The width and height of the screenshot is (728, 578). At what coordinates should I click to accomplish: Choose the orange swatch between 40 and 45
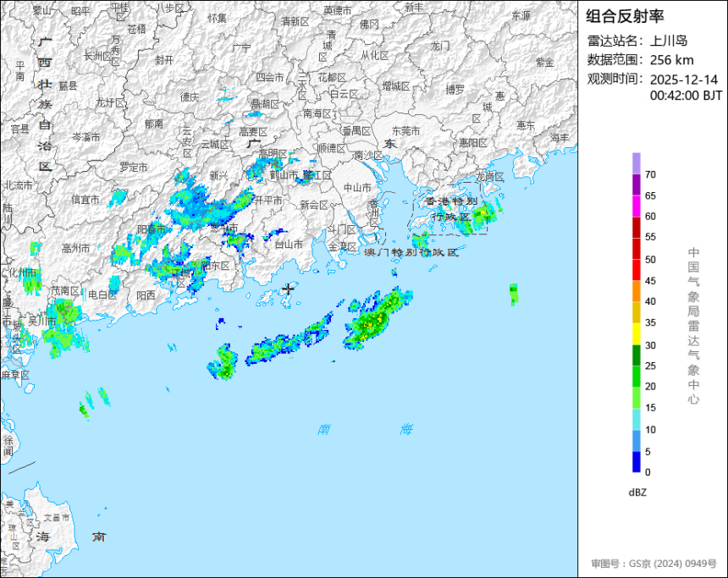pos(636,291)
